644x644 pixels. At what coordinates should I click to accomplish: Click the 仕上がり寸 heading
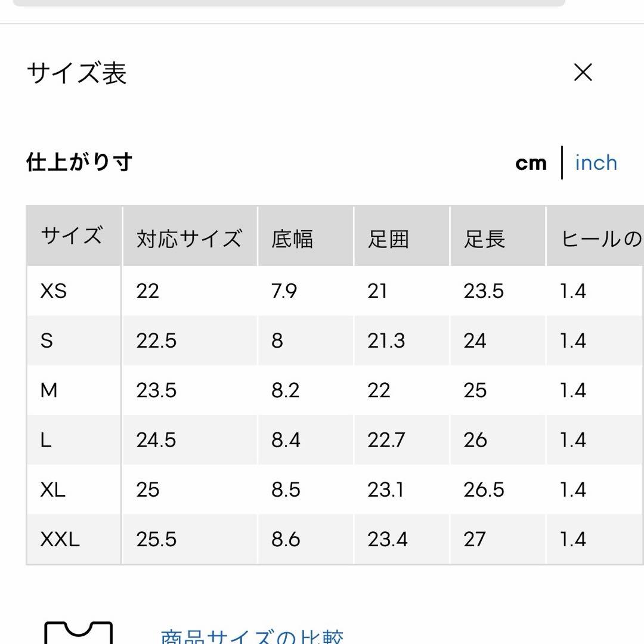point(79,162)
